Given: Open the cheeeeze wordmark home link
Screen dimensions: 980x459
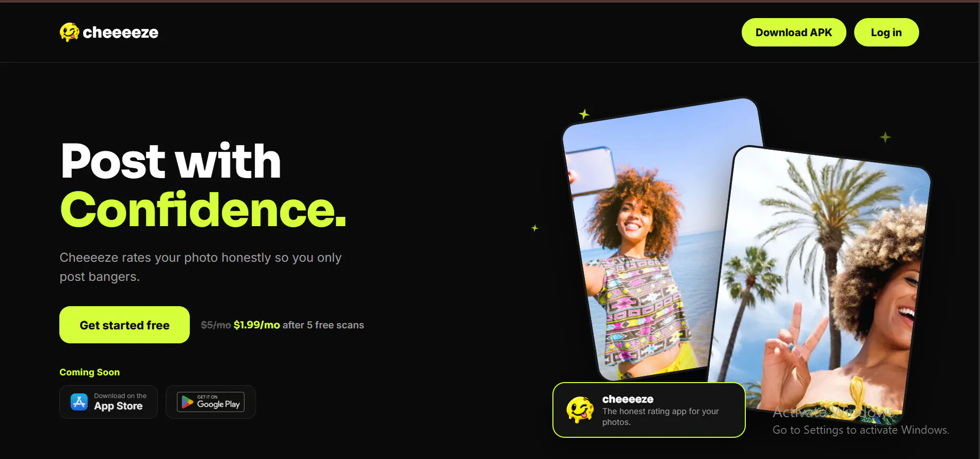Looking at the screenshot, I should pyautogui.click(x=120, y=33).
